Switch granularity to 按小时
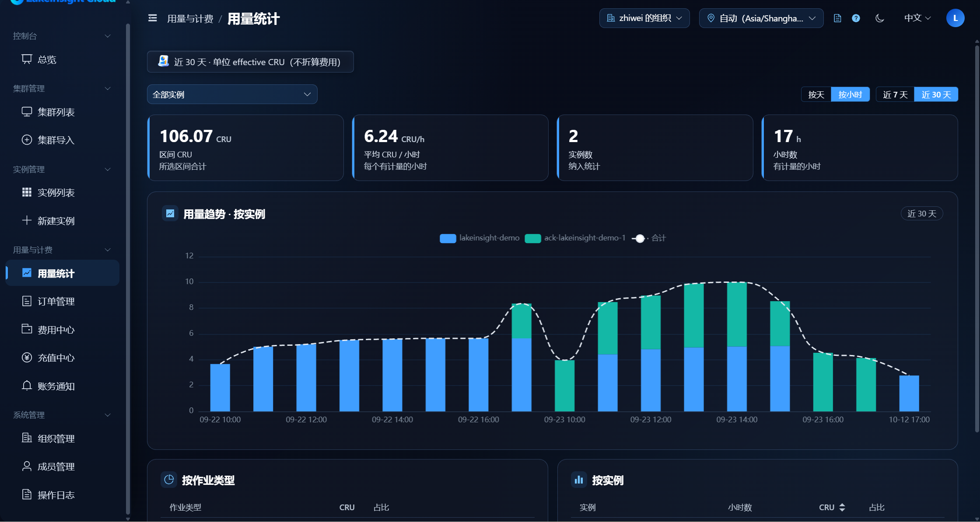The height and width of the screenshot is (522, 980). [x=850, y=94]
